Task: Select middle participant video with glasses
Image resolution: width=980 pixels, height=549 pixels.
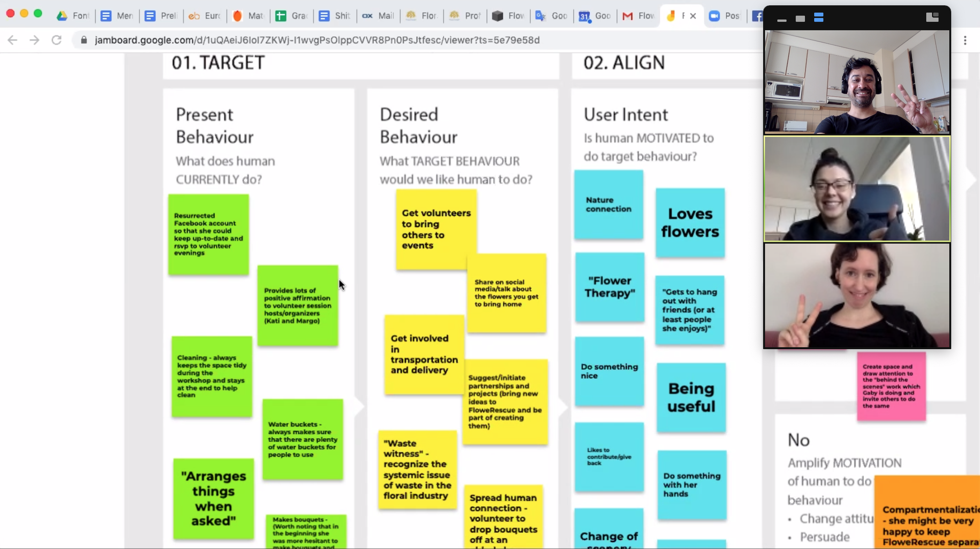Action: tap(857, 188)
